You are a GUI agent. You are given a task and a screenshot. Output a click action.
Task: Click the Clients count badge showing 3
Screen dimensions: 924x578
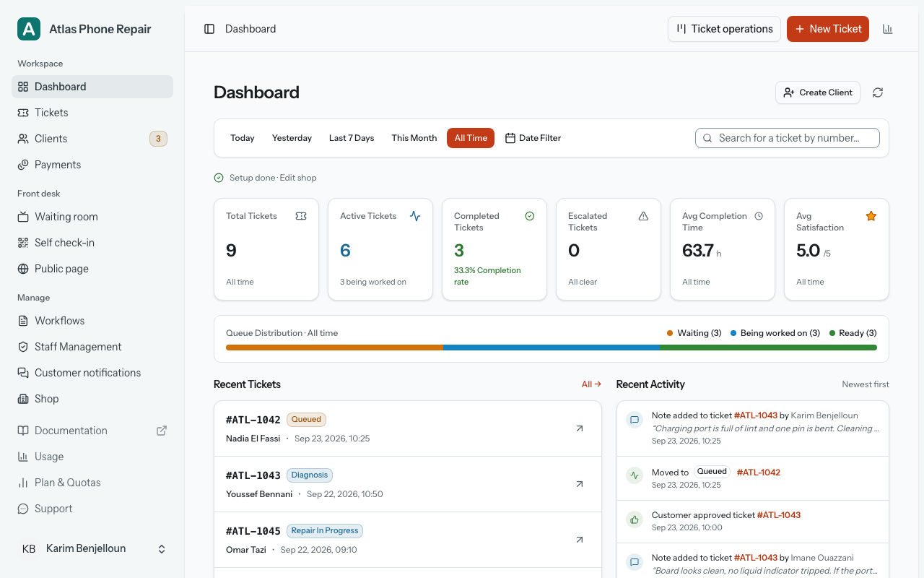[158, 139]
